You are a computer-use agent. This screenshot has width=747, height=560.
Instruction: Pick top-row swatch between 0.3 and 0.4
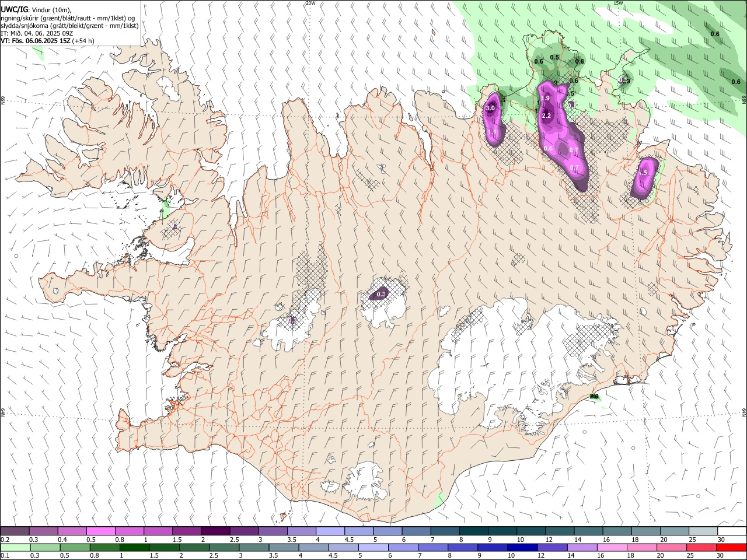click(43, 531)
